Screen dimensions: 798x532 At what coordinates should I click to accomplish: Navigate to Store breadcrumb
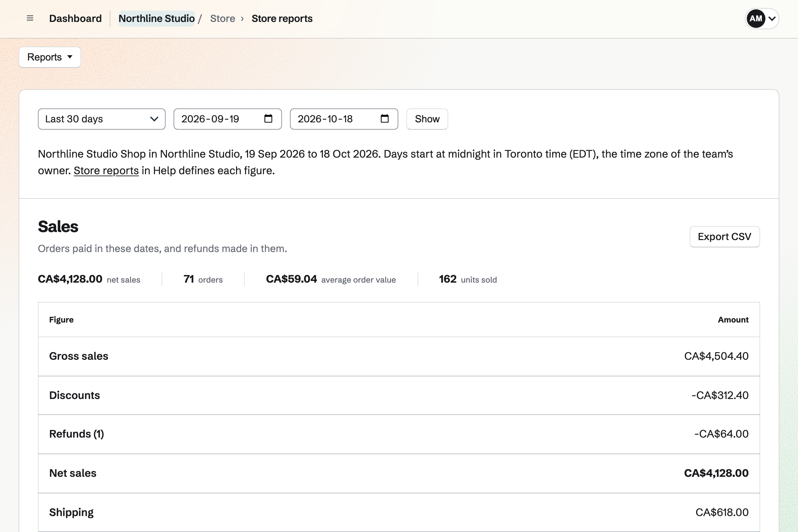click(x=222, y=18)
